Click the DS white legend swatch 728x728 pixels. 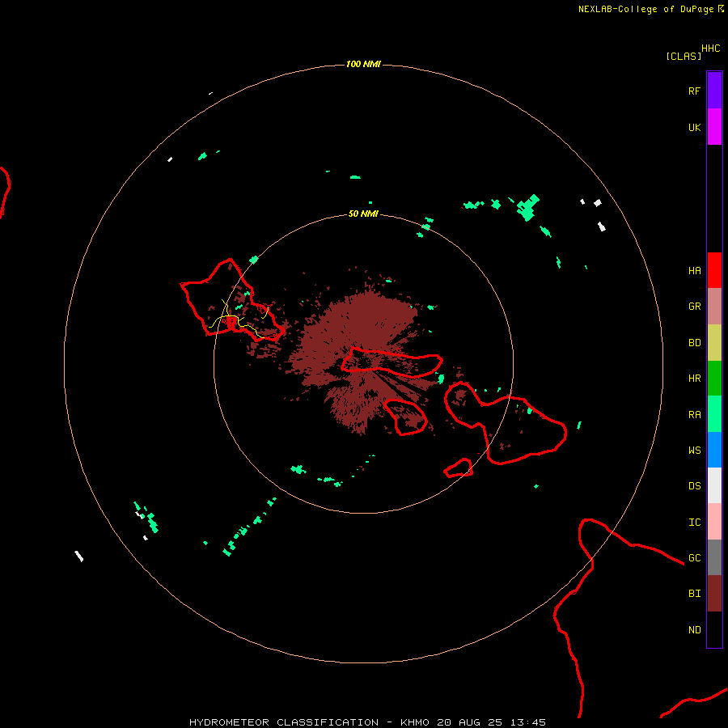[x=714, y=485]
